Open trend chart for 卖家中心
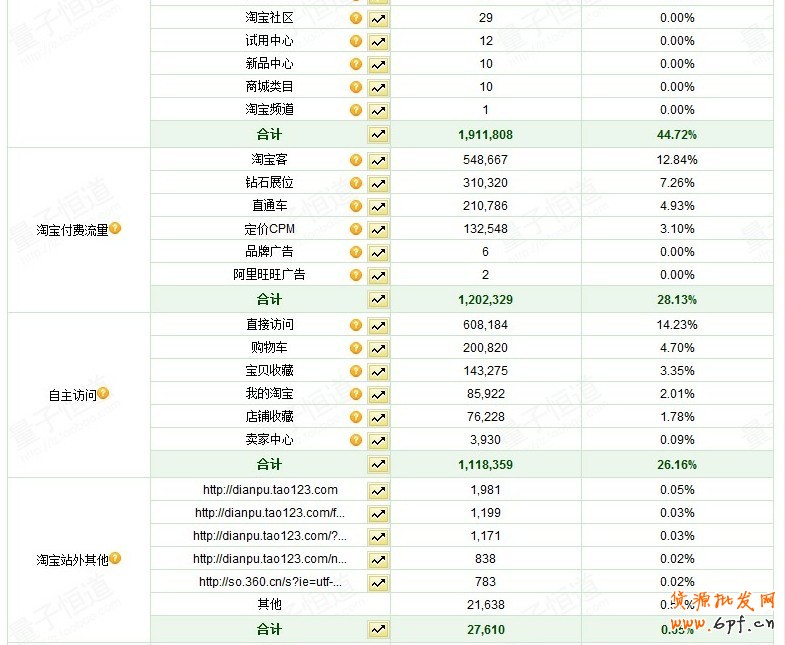The image size is (785, 645). [x=378, y=441]
